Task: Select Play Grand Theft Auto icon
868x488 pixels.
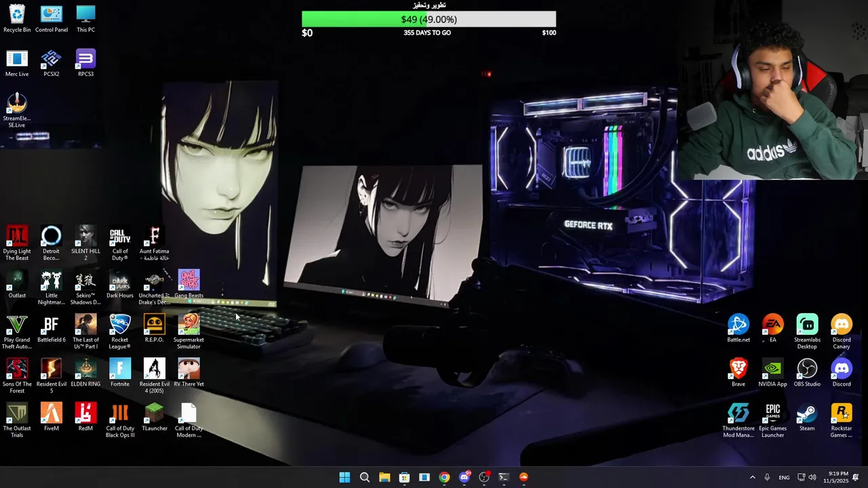Action: pyautogui.click(x=17, y=332)
